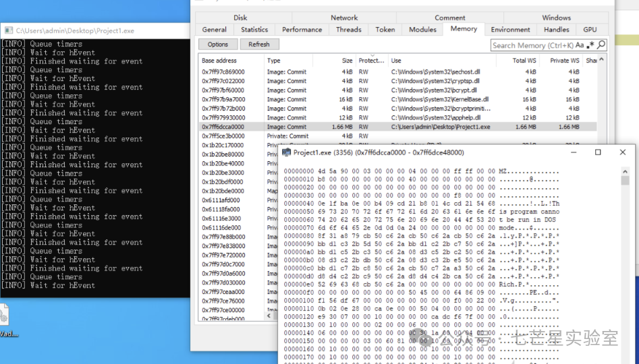Select memory row 0x1b20be30000
Viewport: 639px width, 364px height.
click(x=238, y=173)
